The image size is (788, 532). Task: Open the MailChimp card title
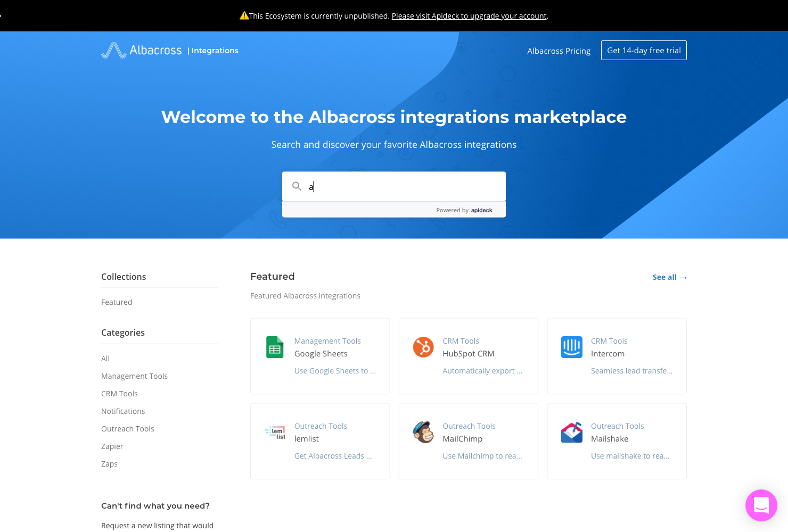(463, 439)
